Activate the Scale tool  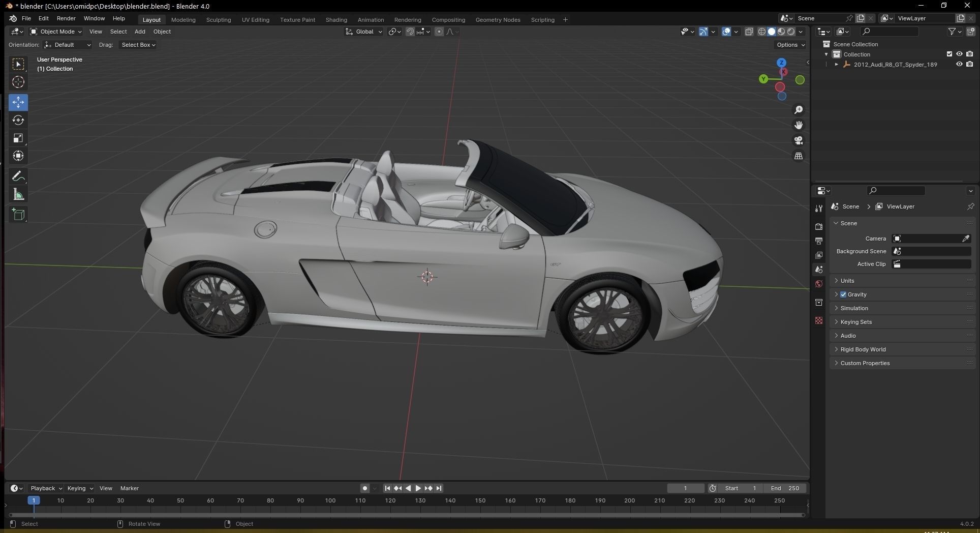pyautogui.click(x=18, y=138)
